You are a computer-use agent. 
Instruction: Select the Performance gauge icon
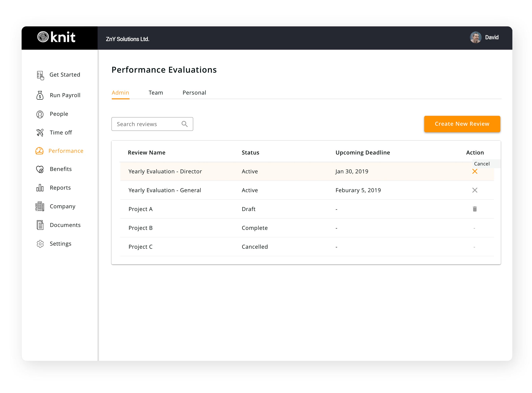[39, 151]
